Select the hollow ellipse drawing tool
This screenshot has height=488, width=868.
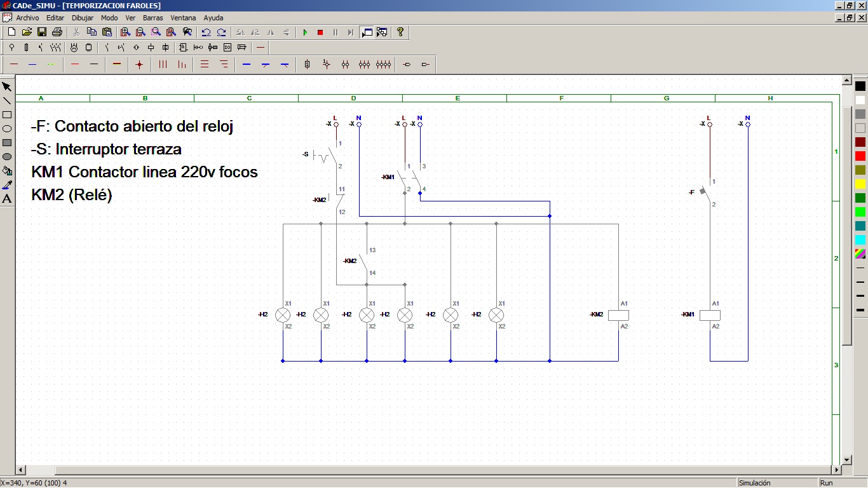[7, 129]
